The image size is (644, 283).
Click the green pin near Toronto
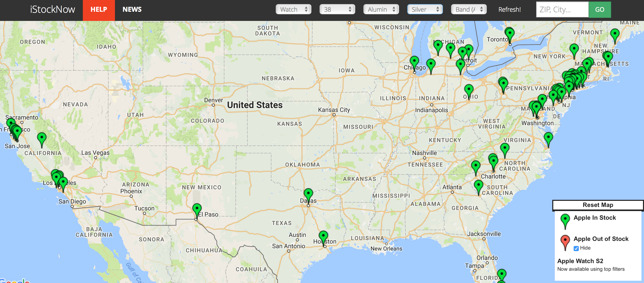pyautogui.click(x=509, y=33)
